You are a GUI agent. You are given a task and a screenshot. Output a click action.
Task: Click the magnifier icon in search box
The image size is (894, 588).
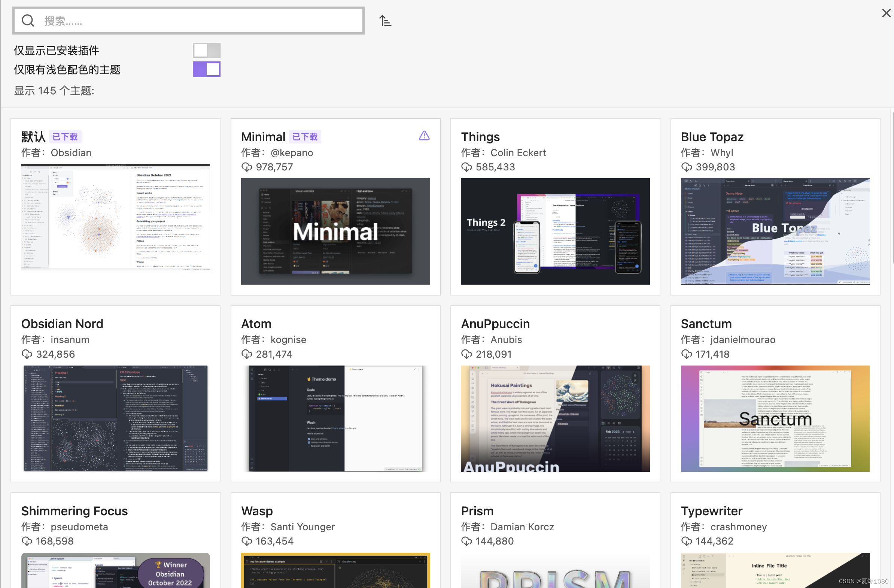(x=28, y=21)
